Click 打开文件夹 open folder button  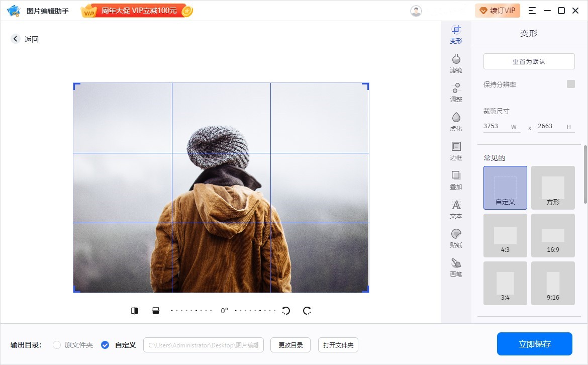click(x=338, y=345)
